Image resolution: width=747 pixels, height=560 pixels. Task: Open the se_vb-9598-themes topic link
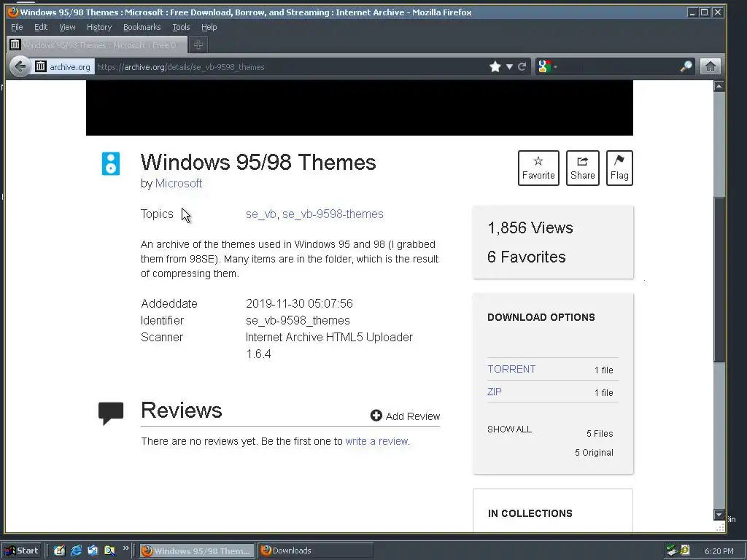tap(333, 214)
